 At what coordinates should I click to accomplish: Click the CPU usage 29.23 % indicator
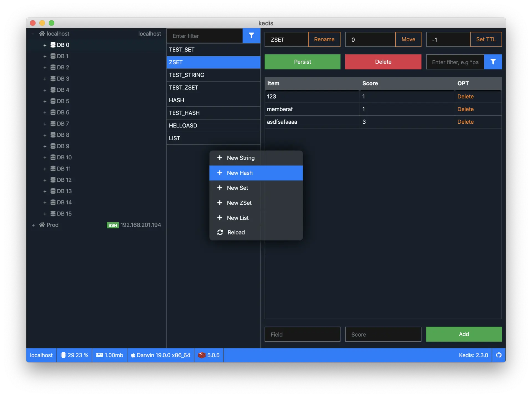(74, 355)
